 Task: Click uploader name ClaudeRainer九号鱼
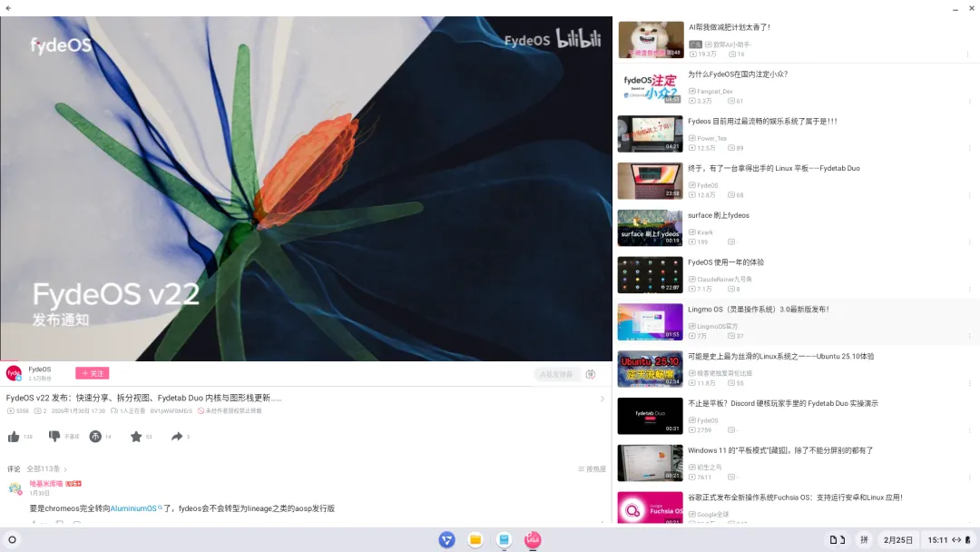[x=724, y=280]
